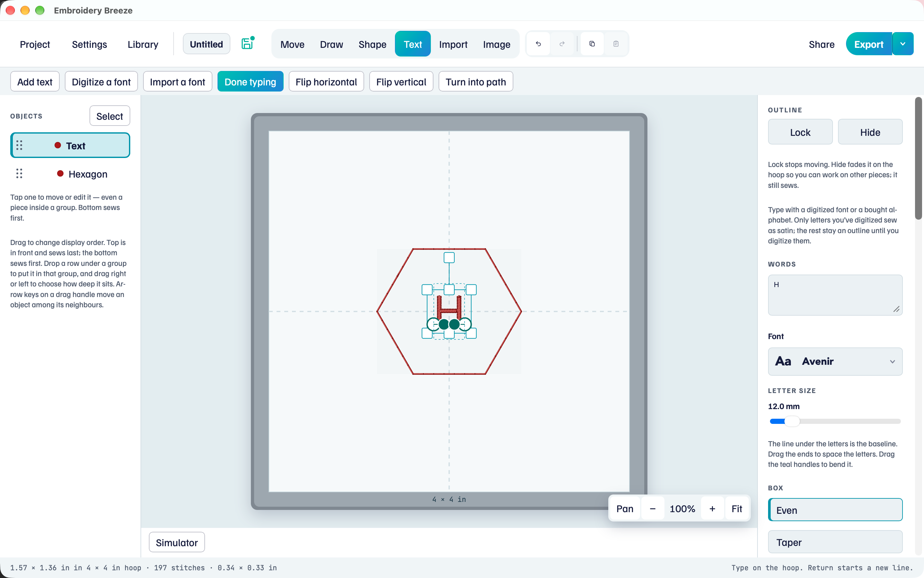Viewport: 924px width, 578px height.
Task: Adjust the Letter size slider
Action: pyautogui.click(x=835, y=421)
